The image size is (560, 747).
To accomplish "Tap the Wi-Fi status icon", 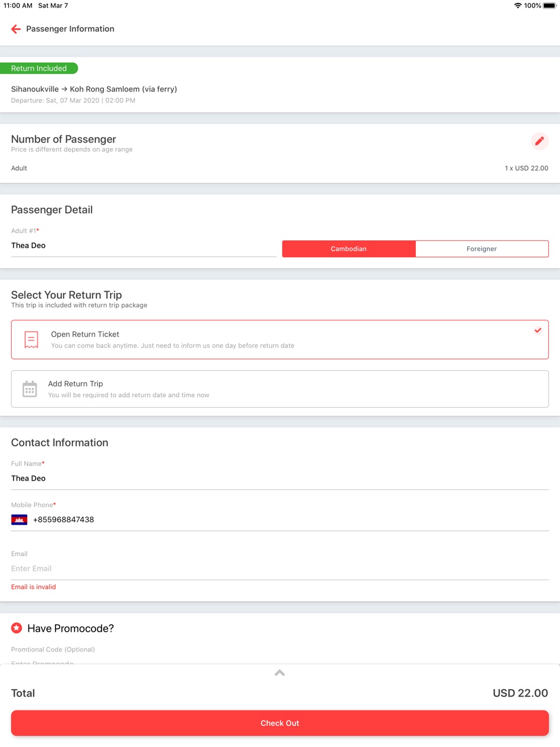I will click(x=518, y=6).
